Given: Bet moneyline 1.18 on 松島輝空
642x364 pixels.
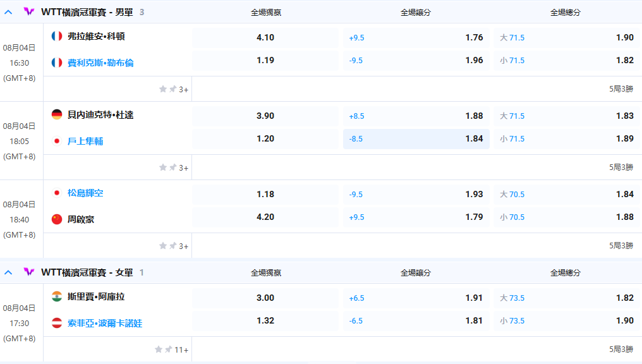Looking at the screenshot, I should coord(265,194).
